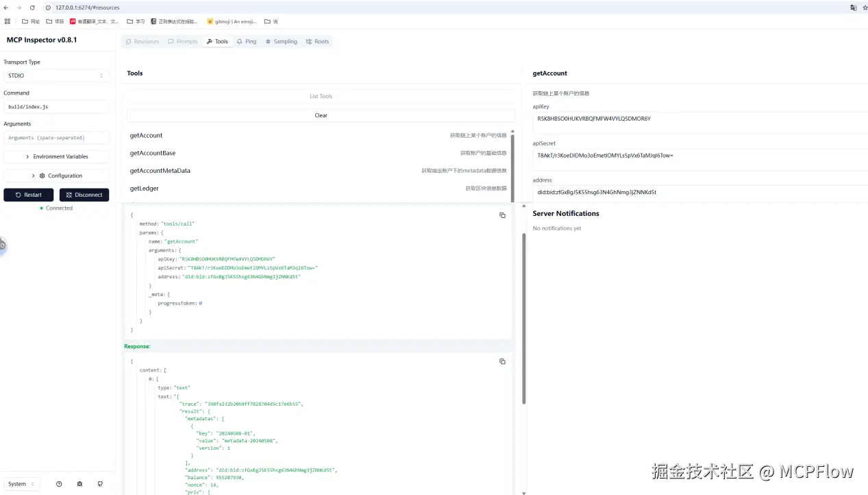The height and width of the screenshot is (495, 868).
Task: Expand the Configuration section
Action: pyautogui.click(x=56, y=176)
